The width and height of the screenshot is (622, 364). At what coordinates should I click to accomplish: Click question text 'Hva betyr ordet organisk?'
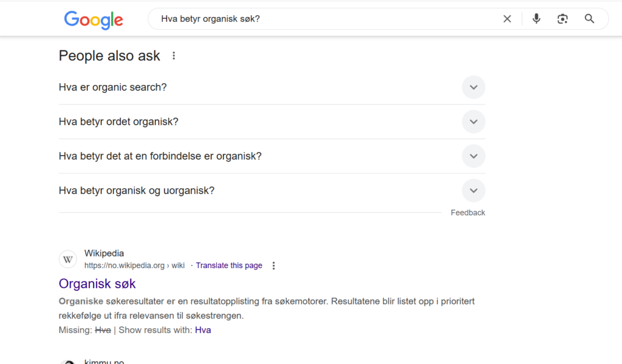[118, 121]
